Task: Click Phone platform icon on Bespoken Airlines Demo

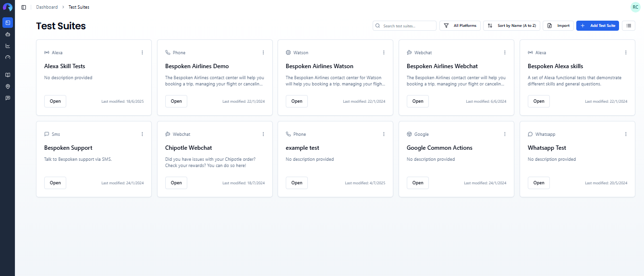Action: click(168, 53)
